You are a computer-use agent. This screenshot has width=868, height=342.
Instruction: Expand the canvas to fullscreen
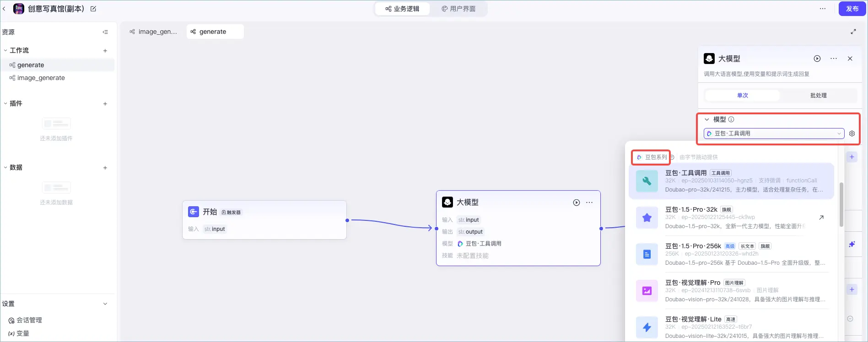point(853,32)
